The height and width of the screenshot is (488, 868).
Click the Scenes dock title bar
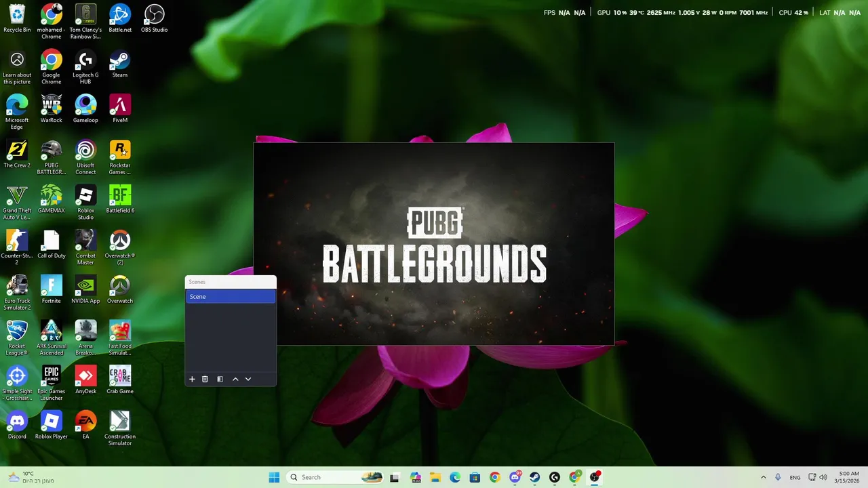[231, 282]
